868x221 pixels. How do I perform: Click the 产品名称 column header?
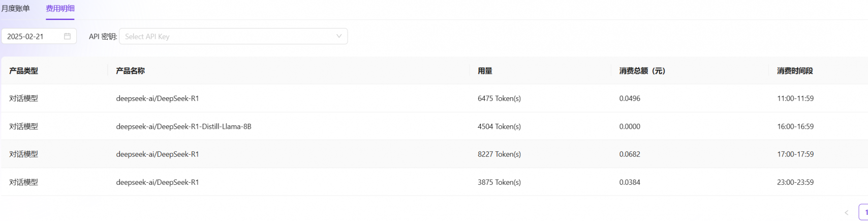(x=130, y=71)
